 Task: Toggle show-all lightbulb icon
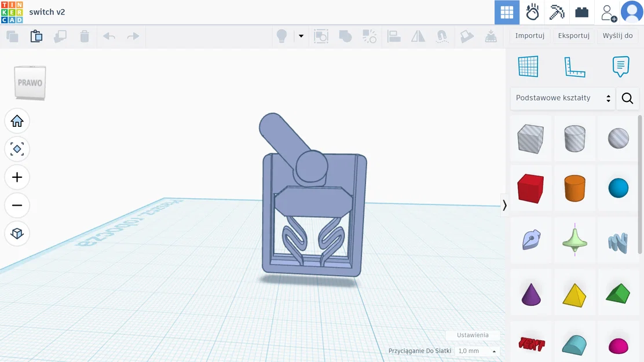[x=281, y=36]
